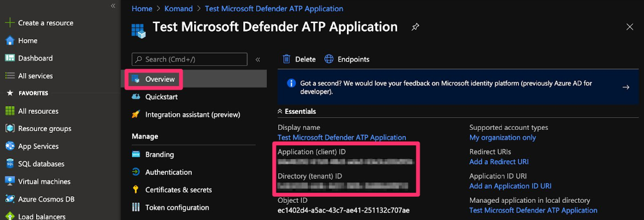
Task: Click the Delete trash can icon
Action: [x=286, y=59]
